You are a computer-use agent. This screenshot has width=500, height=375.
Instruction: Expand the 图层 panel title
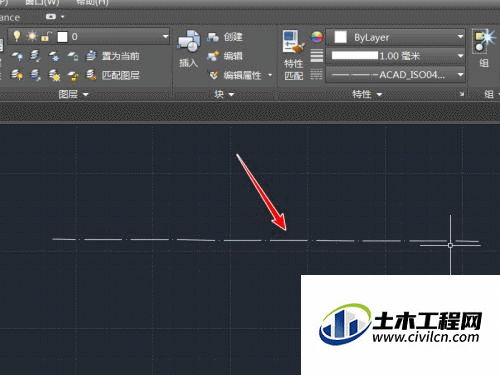coord(73,94)
